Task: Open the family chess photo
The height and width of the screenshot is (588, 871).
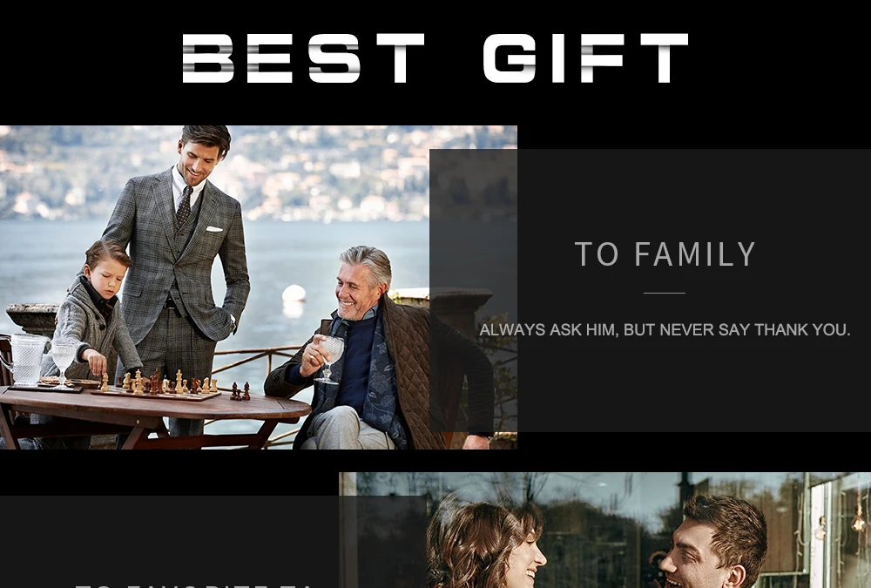Action: click(x=259, y=287)
